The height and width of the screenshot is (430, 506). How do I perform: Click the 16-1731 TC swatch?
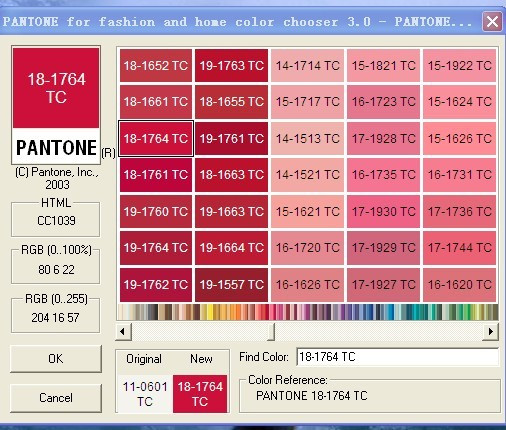coord(459,175)
